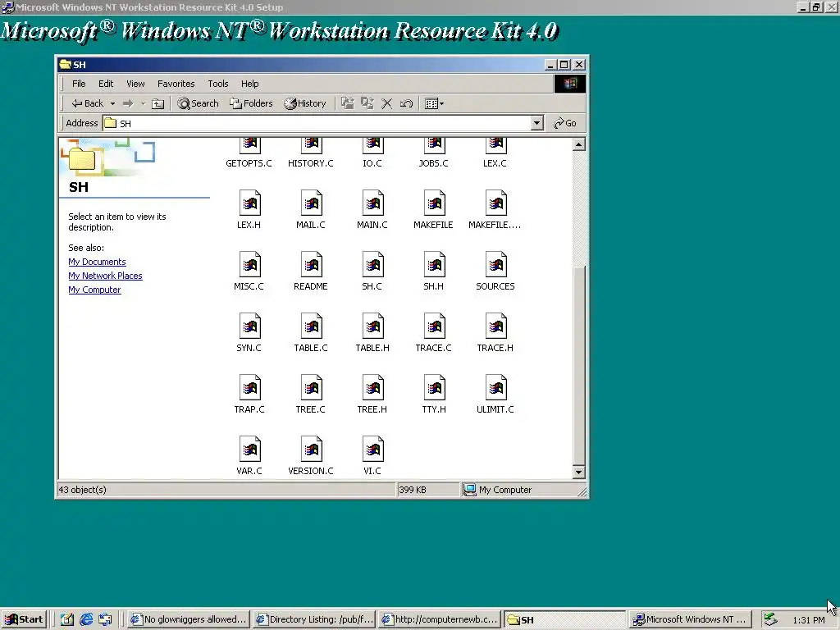Open the My Computer link

tap(94, 290)
